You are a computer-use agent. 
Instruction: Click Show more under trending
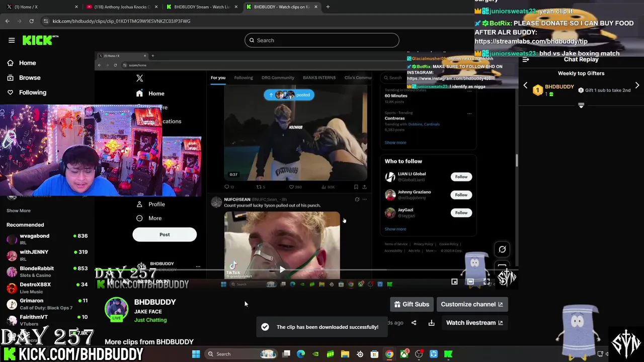coord(395,142)
